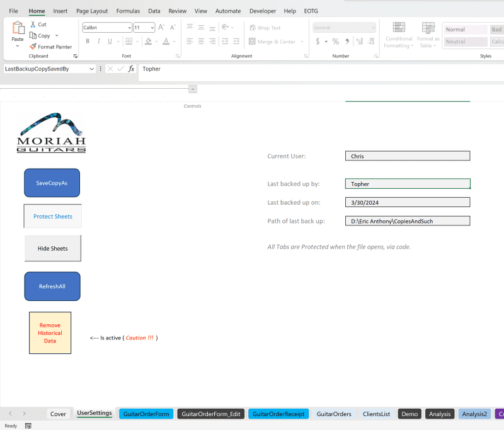Switch to the EOTG ribbon tab
Viewport: 504px width, 430px height.
311,11
